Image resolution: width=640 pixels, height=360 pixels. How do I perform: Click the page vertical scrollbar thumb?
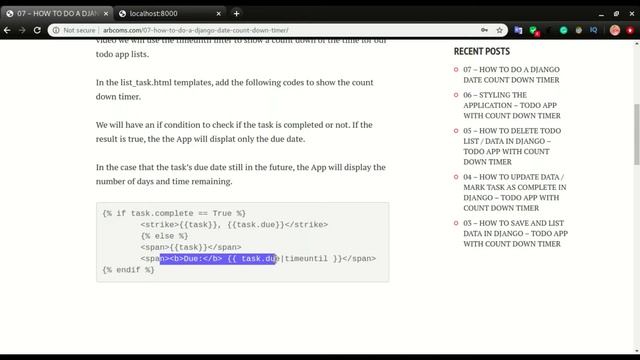636,135
